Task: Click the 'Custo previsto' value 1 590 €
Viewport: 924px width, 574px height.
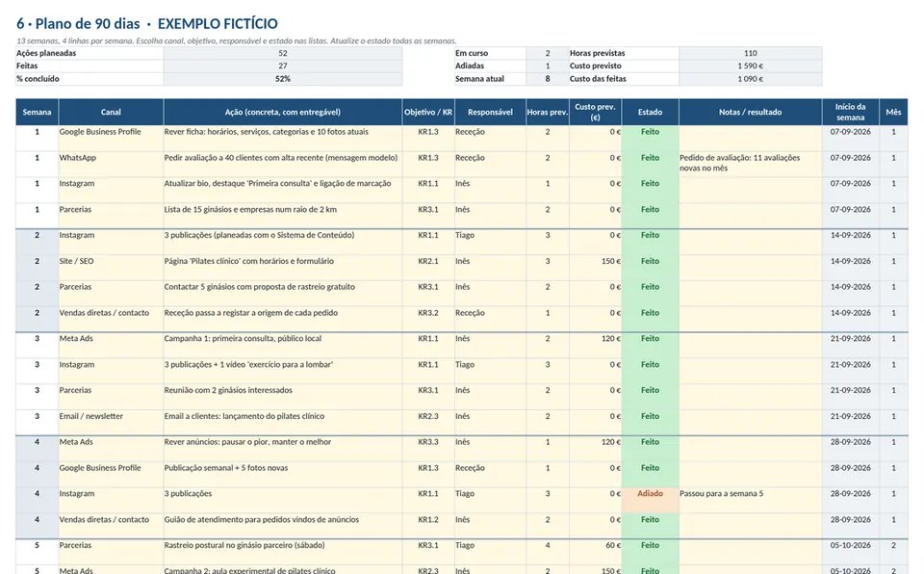Action: coord(750,66)
